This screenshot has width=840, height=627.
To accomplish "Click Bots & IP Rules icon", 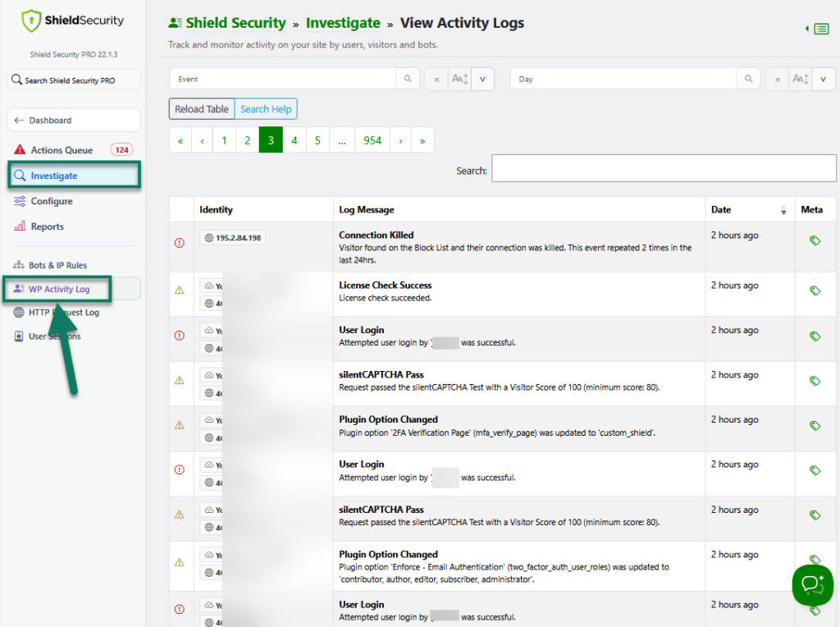I will pyautogui.click(x=19, y=265).
